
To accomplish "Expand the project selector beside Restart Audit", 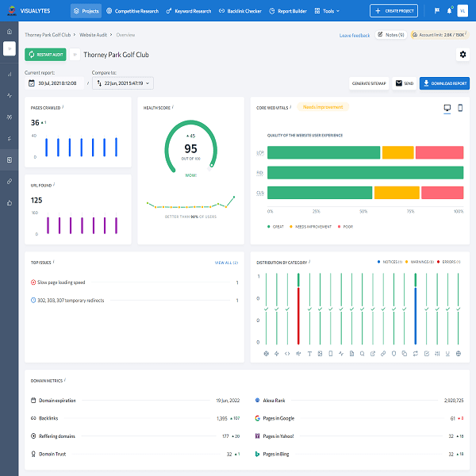I will pyautogui.click(x=75, y=55).
